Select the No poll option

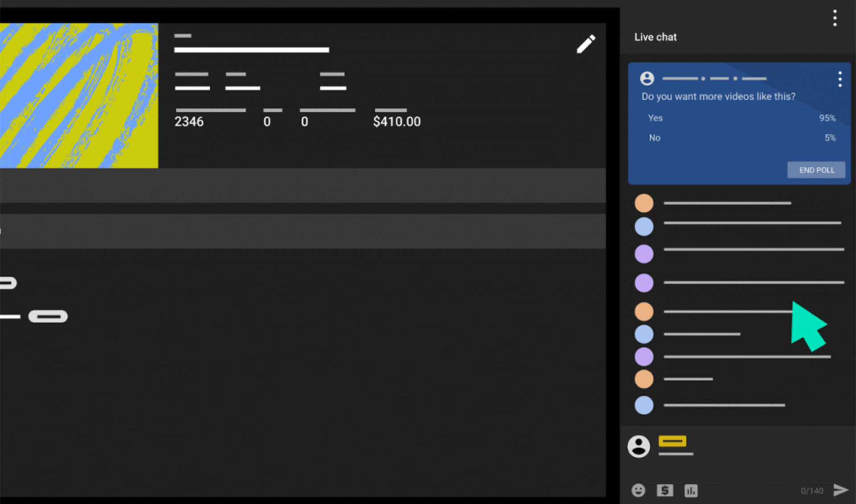pyautogui.click(x=654, y=138)
